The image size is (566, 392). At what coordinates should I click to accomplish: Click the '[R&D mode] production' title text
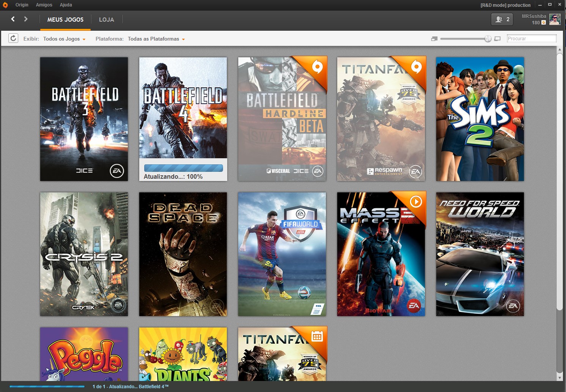tap(505, 5)
